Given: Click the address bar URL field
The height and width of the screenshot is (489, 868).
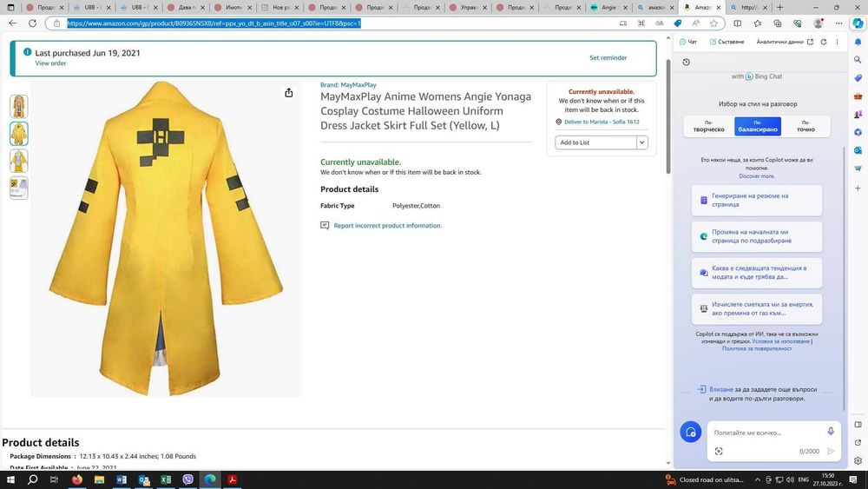Looking at the screenshot, I should 332,23.
